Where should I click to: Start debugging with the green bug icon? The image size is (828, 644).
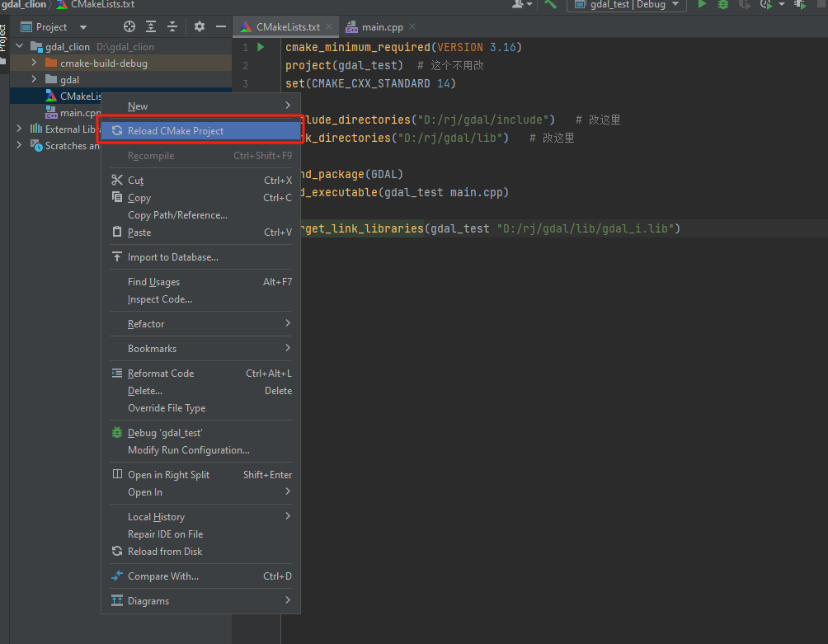[x=723, y=5]
